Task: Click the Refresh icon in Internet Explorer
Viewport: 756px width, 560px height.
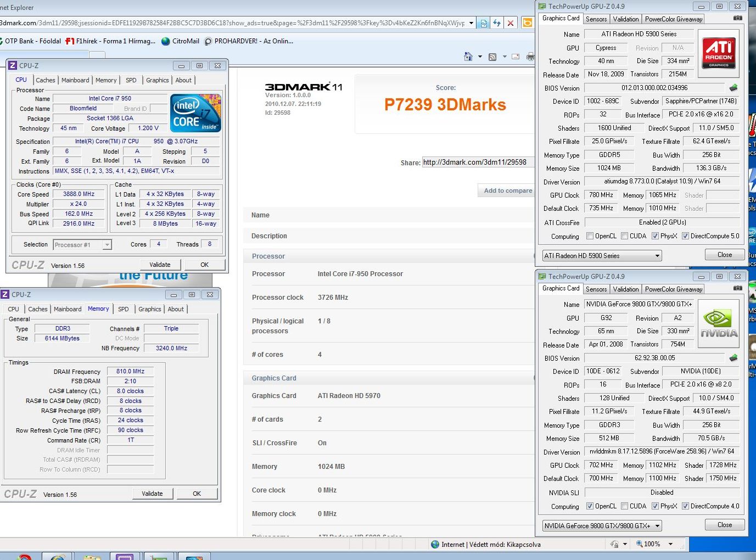Action: pyautogui.click(x=497, y=23)
